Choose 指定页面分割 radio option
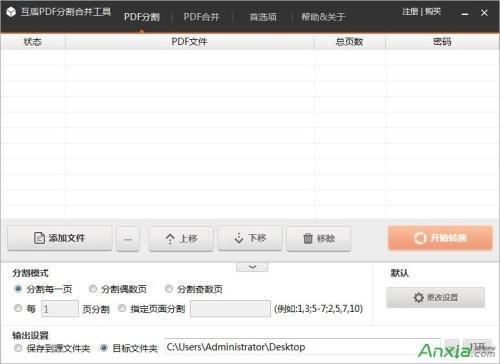This screenshot has width=500, height=364. pos(122,308)
